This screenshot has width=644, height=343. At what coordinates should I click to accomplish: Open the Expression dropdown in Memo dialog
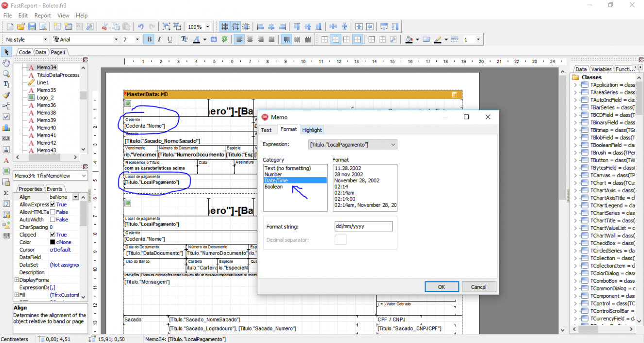click(393, 145)
